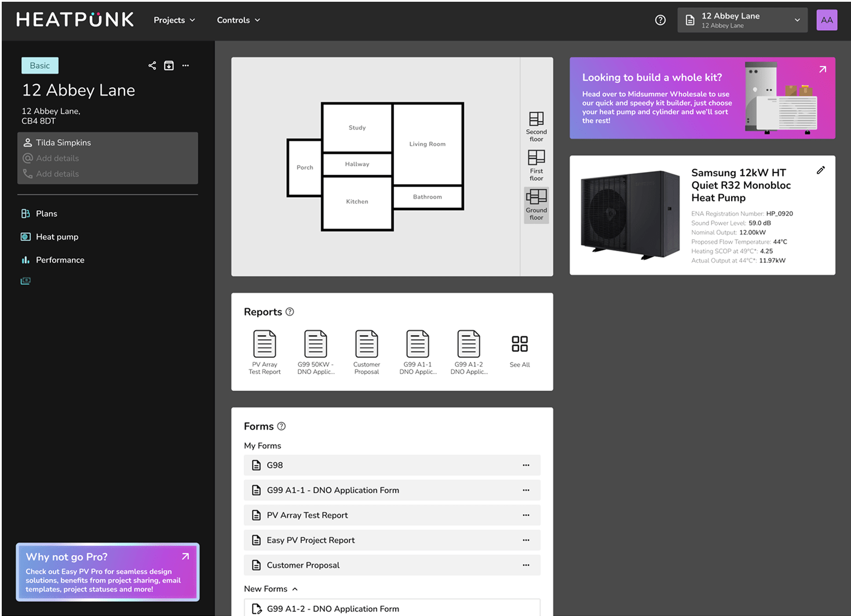The image size is (851, 616).
Task: Open options for Easy PV Project Report form
Action: tap(526, 540)
